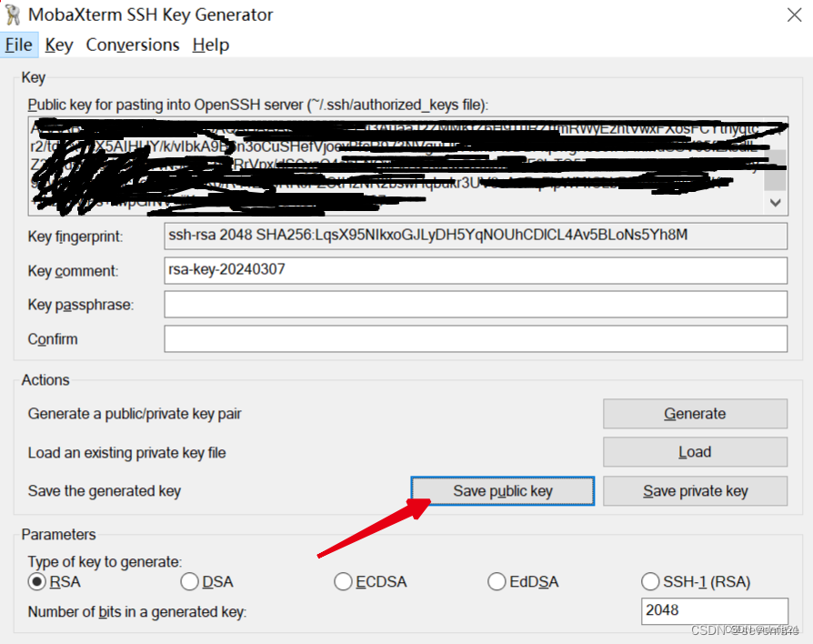Viewport: 813px width, 644px height.
Task: Click into the Key comment field
Action: pos(476,270)
